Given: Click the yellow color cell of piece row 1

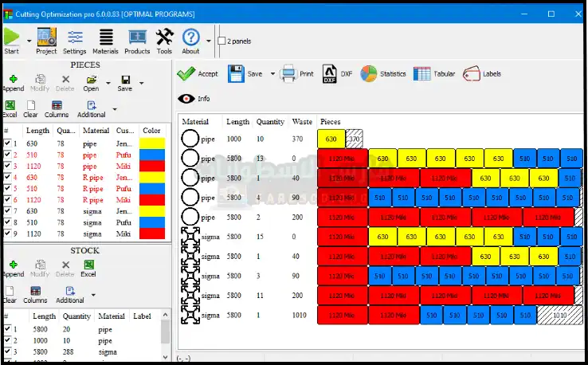Looking at the screenshot, I should 151,143.
